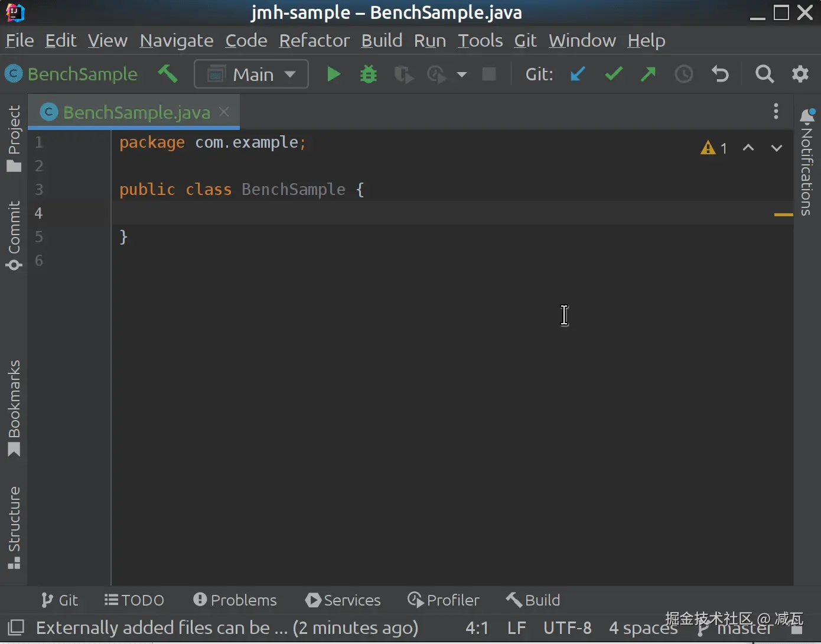Viewport: 821px width, 644px height.
Task: Open the Navigate menu
Action: point(177,40)
